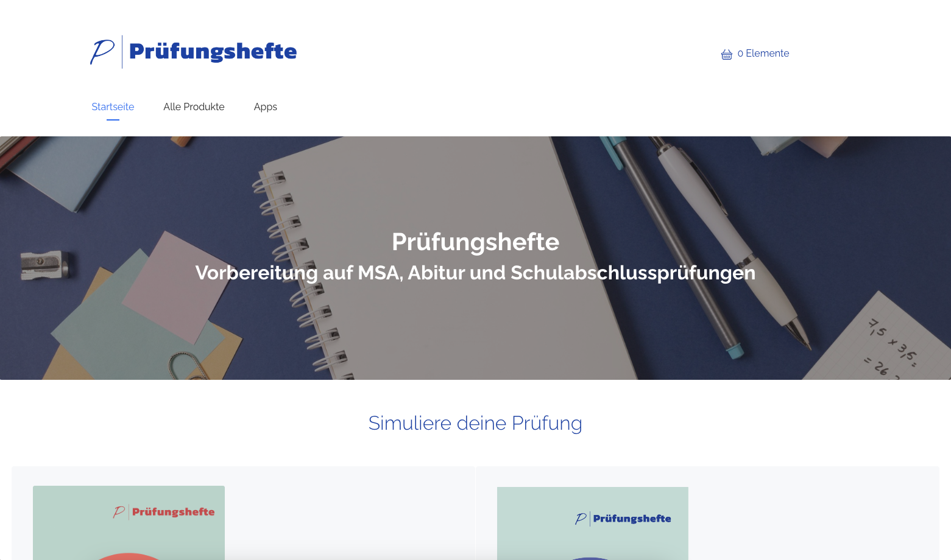Screen dimensions: 951x560
Task: Click the pencil sharpener in the banner image
Action: 44,265
